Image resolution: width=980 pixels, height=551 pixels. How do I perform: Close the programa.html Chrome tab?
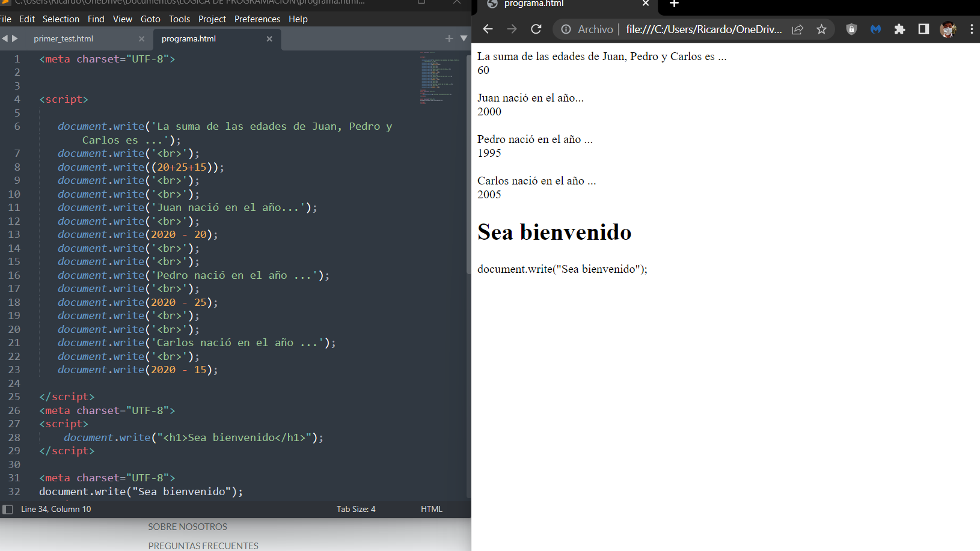click(646, 4)
